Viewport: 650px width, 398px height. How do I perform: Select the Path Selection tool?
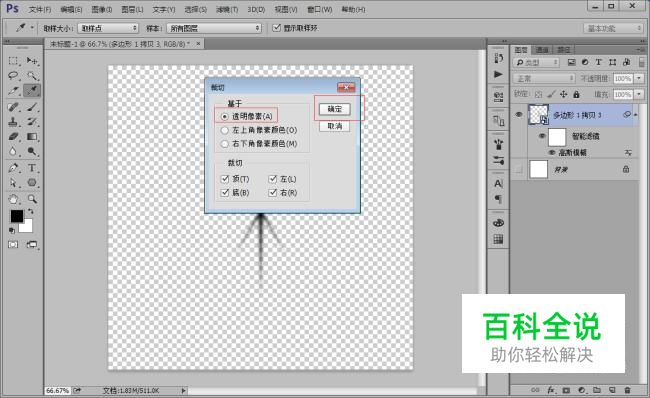click(13, 183)
